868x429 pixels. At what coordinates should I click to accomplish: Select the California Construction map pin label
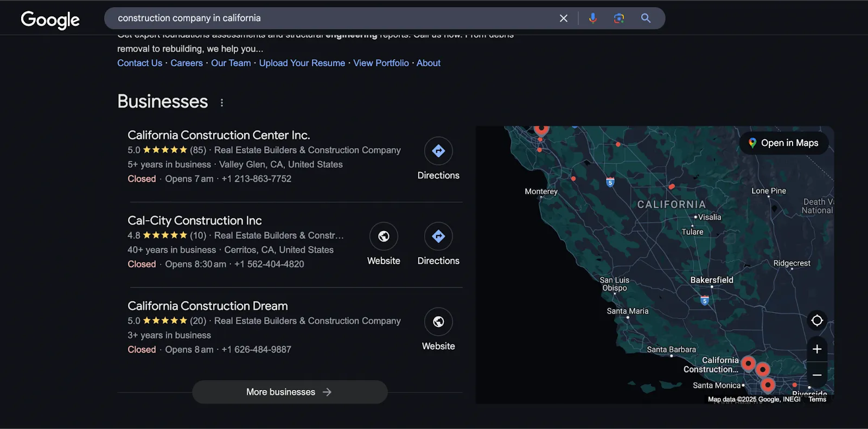tap(711, 364)
